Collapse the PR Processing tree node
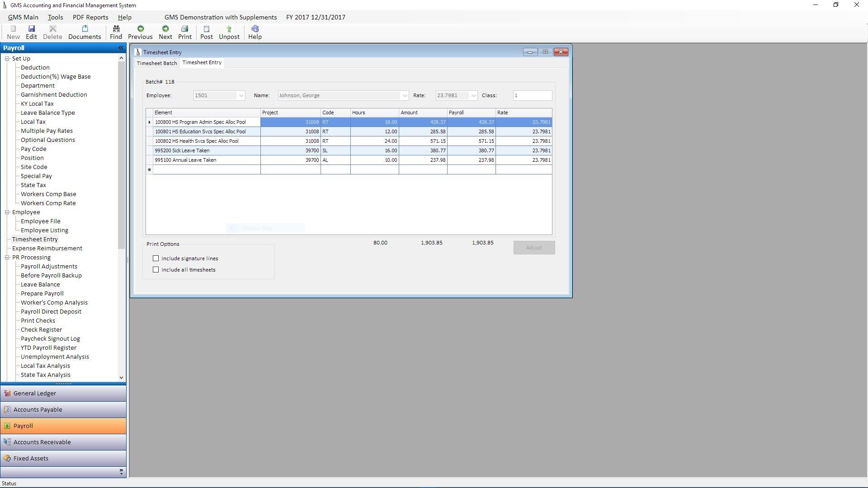The image size is (868, 488). coord(7,258)
